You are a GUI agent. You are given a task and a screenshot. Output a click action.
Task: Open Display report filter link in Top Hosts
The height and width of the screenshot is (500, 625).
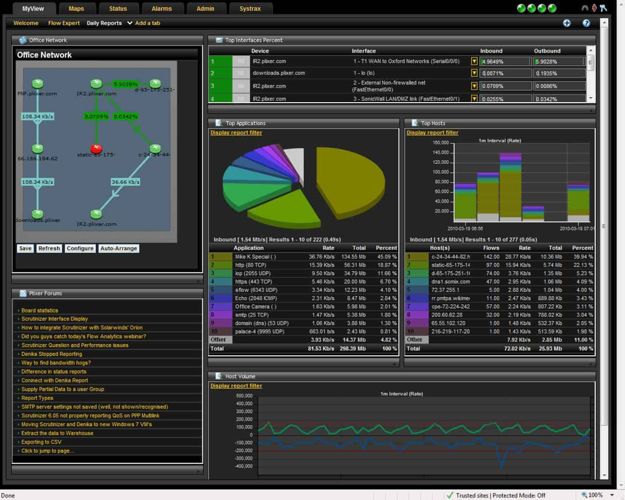tap(432, 132)
